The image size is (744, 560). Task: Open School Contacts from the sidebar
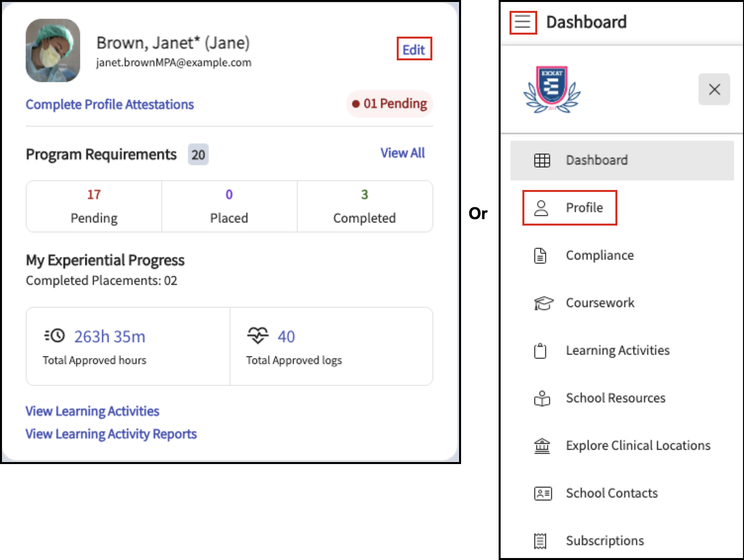pyautogui.click(x=611, y=493)
